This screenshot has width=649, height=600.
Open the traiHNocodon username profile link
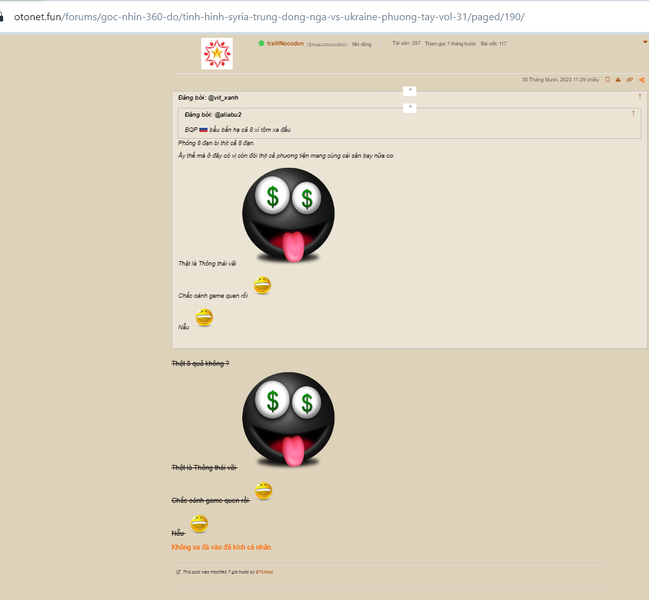(285, 43)
